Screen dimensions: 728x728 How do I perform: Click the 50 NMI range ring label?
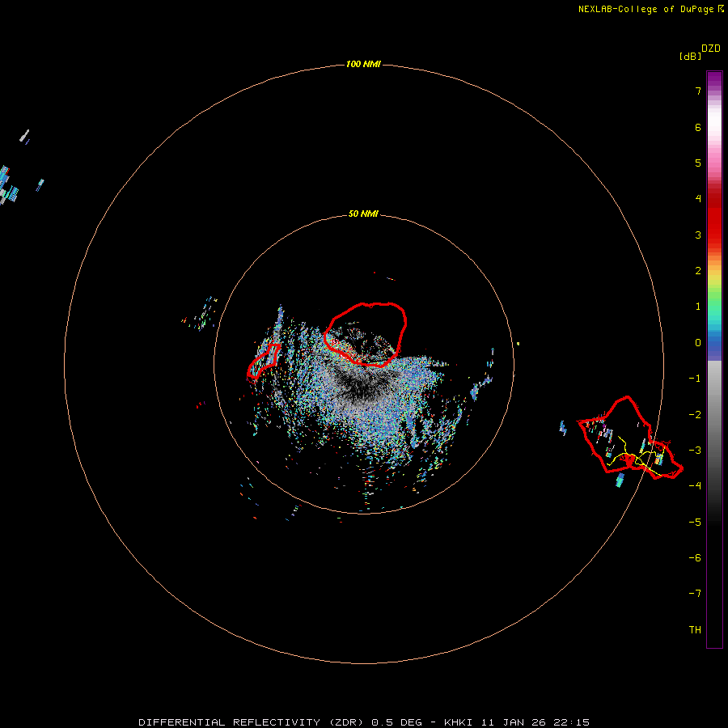(x=363, y=214)
